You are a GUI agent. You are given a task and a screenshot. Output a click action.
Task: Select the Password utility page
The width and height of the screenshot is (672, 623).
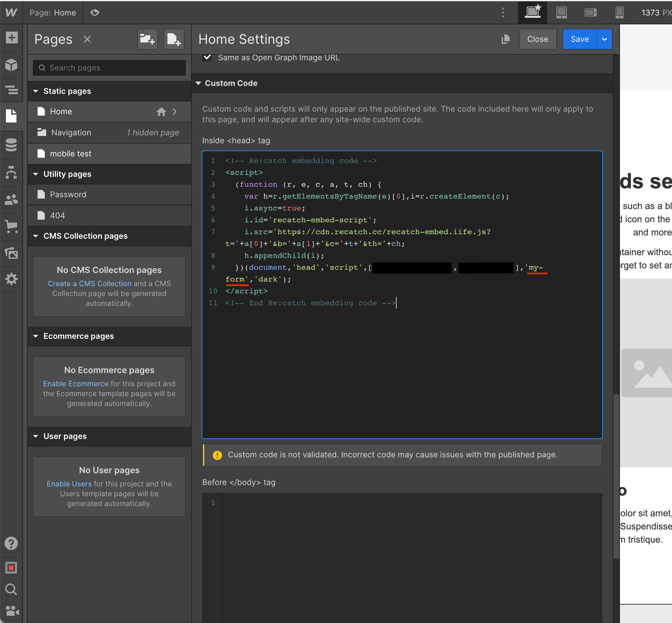68,195
